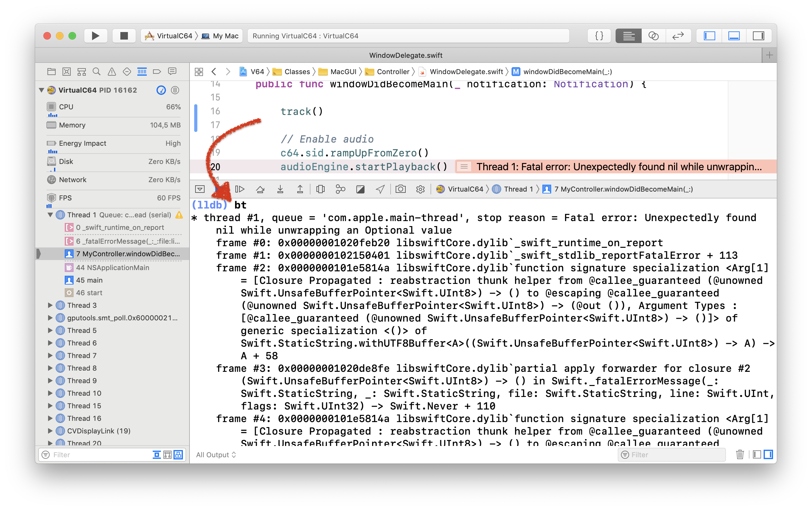Open the Source Control navigator
This screenshot has height=510, width=812.
pyautogui.click(x=66, y=72)
